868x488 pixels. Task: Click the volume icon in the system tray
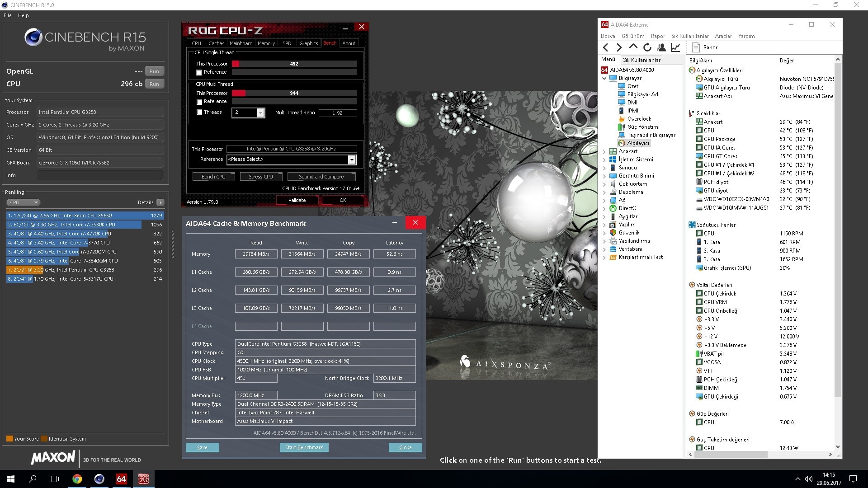click(x=809, y=479)
